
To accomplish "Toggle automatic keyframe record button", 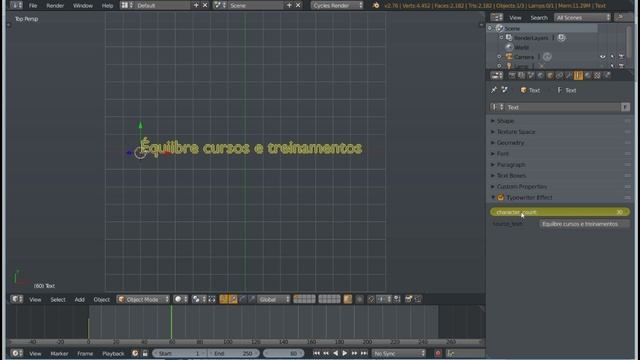I will (438, 353).
